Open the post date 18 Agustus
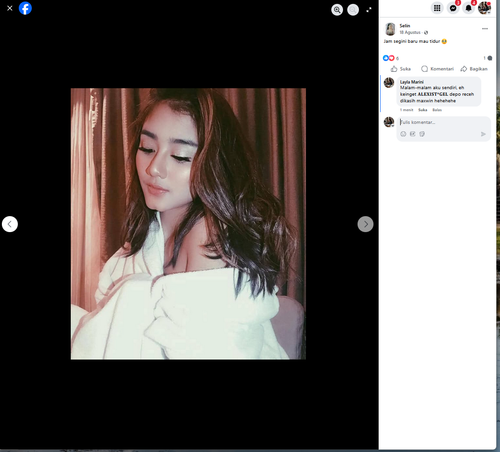The height and width of the screenshot is (452, 500). 410,32
